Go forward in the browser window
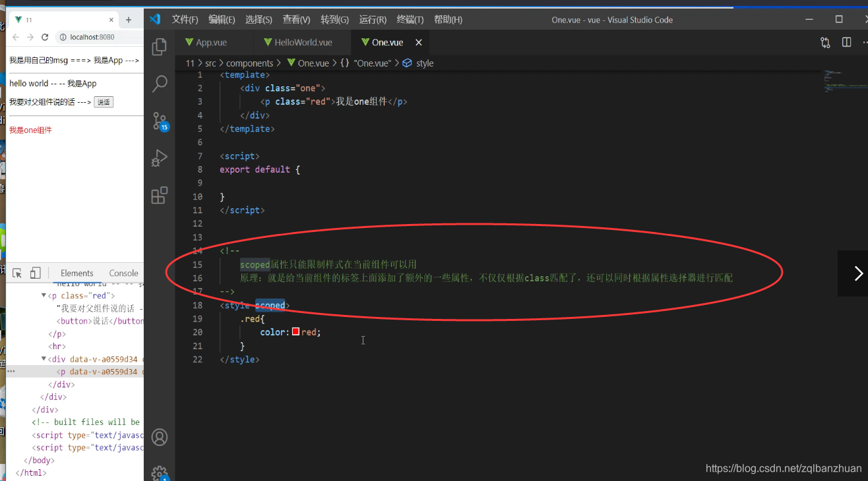868x481 pixels. point(30,37)
